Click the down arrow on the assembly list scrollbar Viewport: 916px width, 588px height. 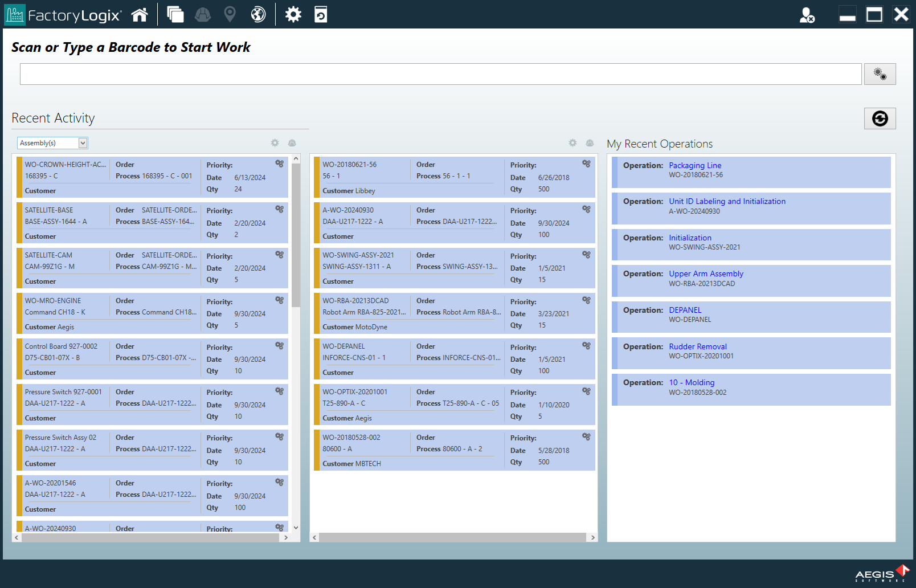tap(296, 528)
